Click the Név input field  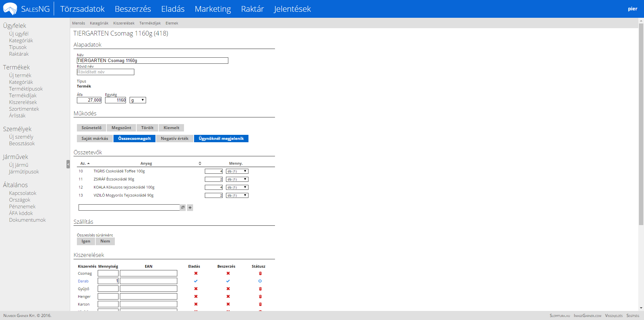click(x=152, y=60)
